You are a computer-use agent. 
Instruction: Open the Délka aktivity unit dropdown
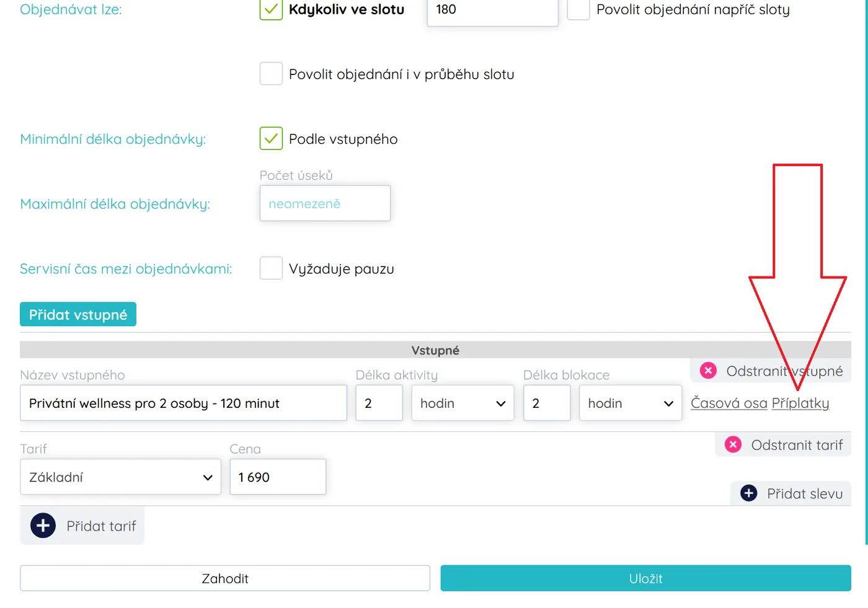tap(463, 403)
